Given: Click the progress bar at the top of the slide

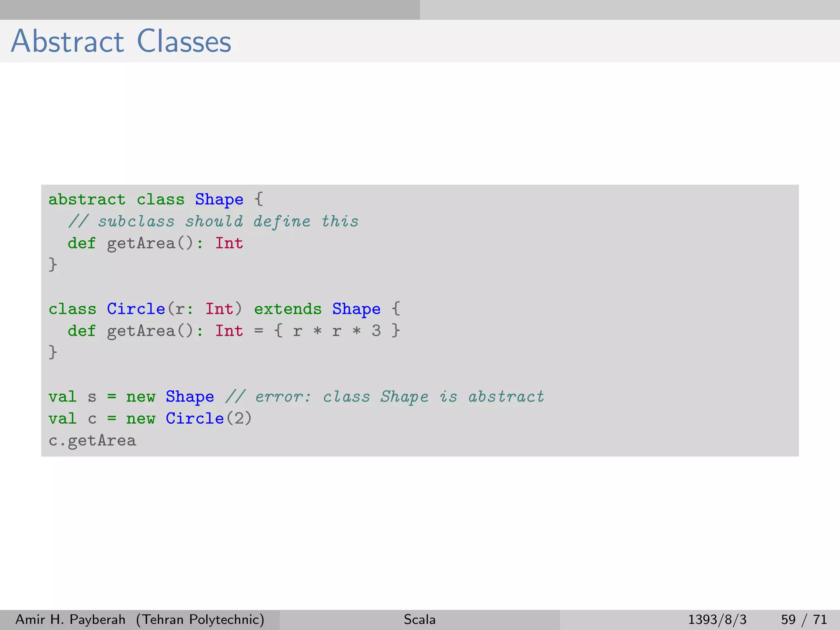Looking at the screenshot, I should [420, 10].
